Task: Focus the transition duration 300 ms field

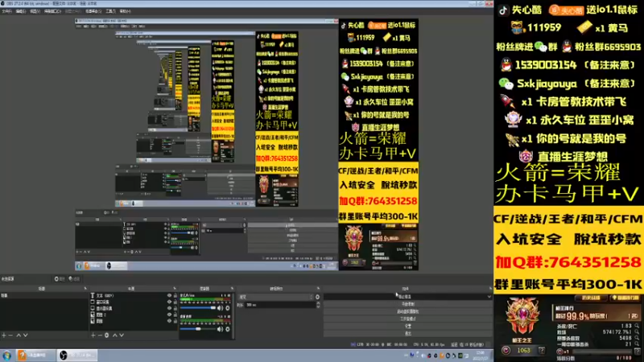Action: 280,305
